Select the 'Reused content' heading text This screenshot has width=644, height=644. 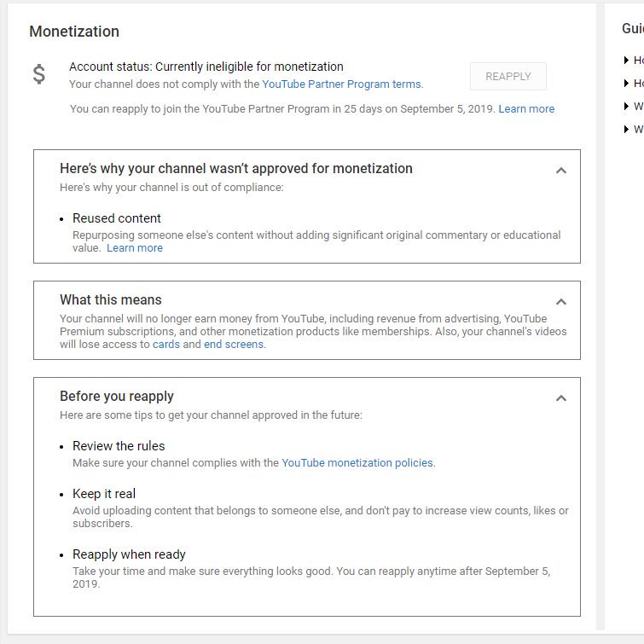(117, 218)
